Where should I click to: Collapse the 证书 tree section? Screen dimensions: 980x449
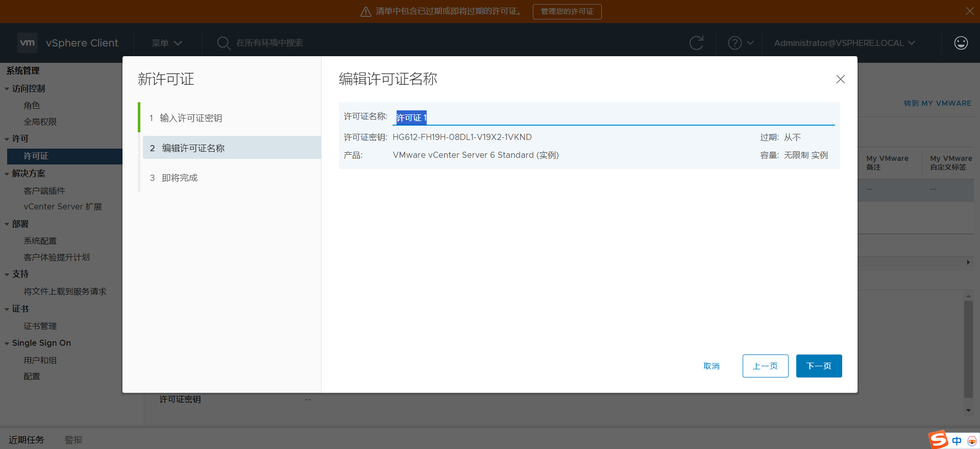7,309
